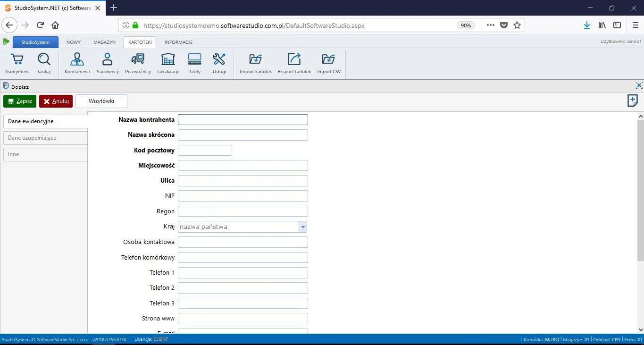Screen dimensions: 644x345
Task: Go to browser home page
Action: pyautogui.click(x=55, y=25)
